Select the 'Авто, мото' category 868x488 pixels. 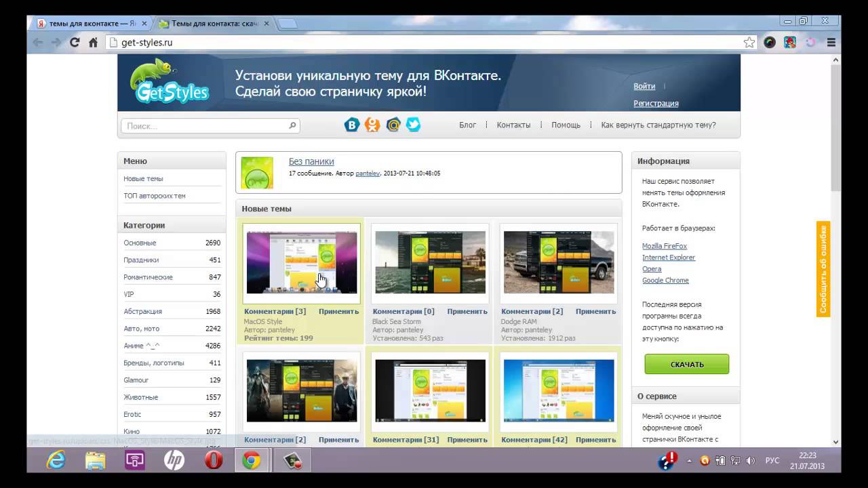(142, 329)
